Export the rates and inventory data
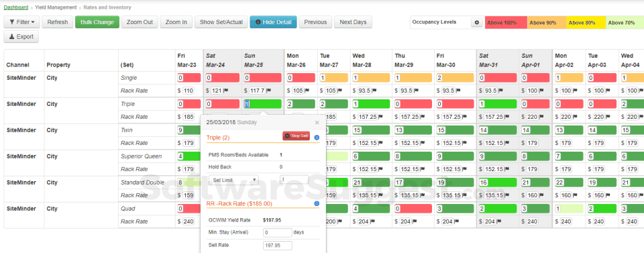This screenshot has width=644, height=253. [x=21, y=36]
